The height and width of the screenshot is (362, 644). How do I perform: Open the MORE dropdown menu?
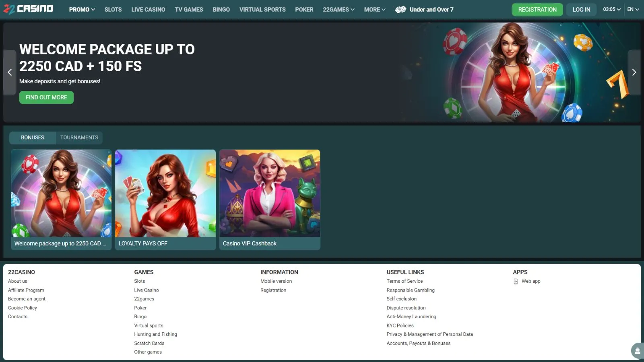[x=374, y=10]
